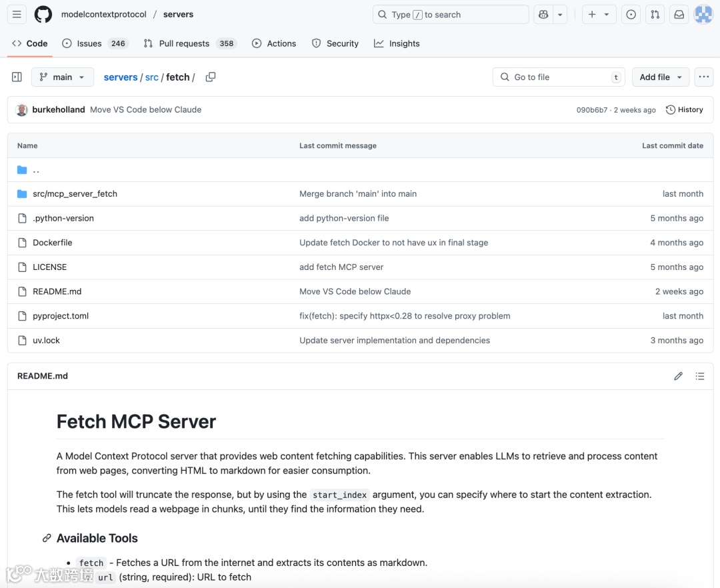
Task: Open modelcontextprotocol organization link
Action: tap(104, 14)
